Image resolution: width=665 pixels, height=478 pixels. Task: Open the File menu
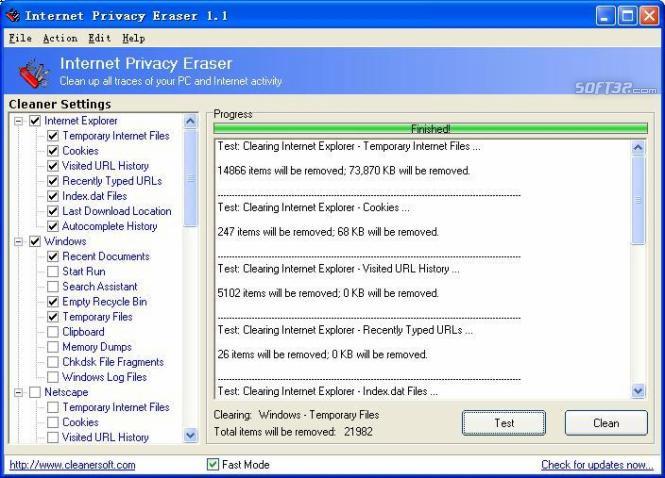pos(20,38)
